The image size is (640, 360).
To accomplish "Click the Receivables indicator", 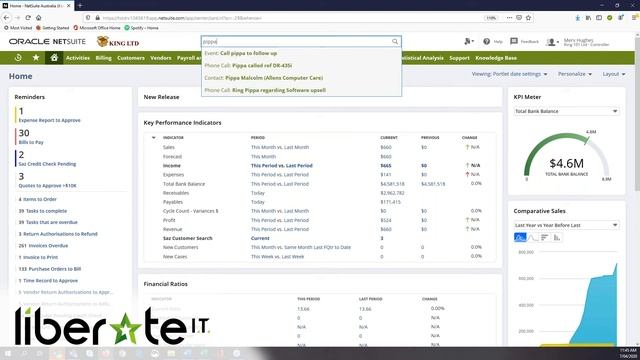I will pyautogui.click(x=176, y=193).
